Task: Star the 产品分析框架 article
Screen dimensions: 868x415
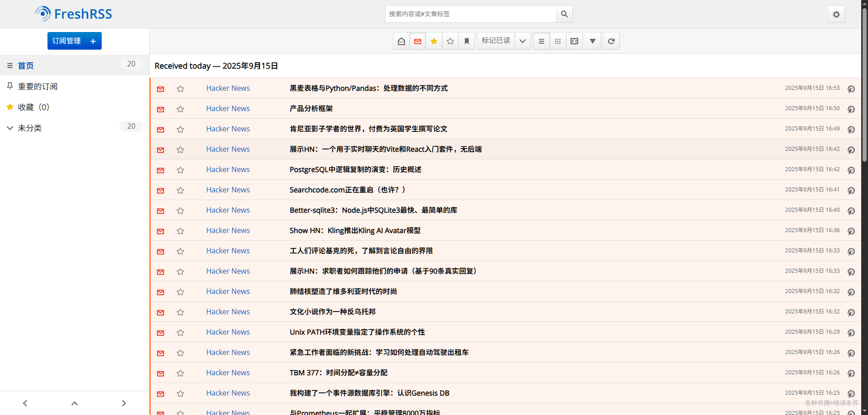Action: coord(180,109)
